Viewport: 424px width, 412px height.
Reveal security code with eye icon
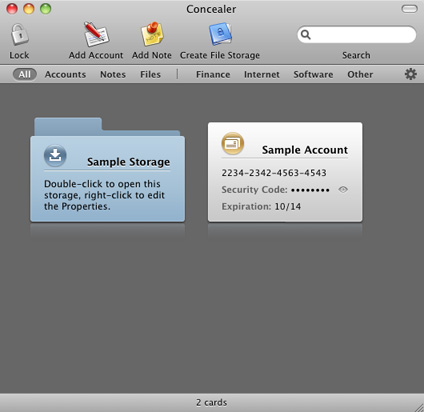click(343, 190)
